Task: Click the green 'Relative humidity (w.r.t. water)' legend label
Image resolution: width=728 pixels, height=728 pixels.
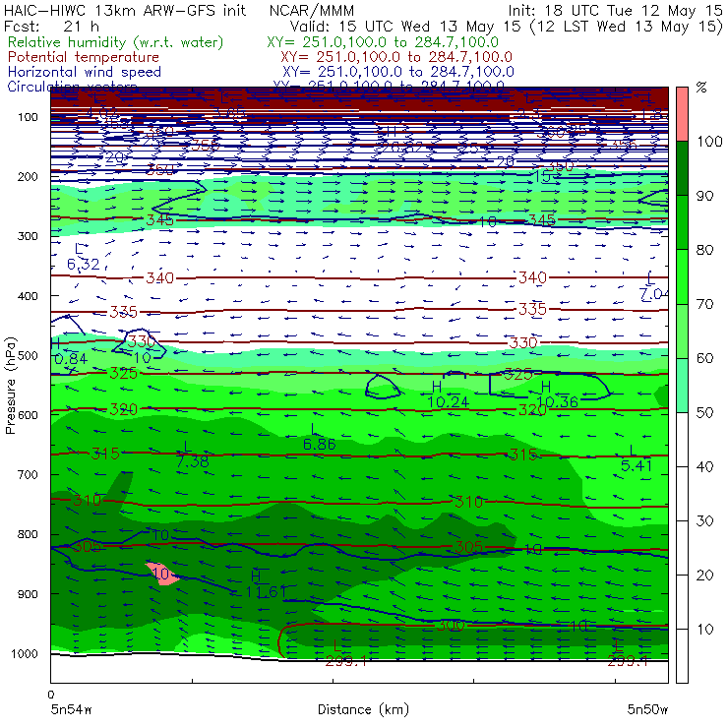Action: 116,42
